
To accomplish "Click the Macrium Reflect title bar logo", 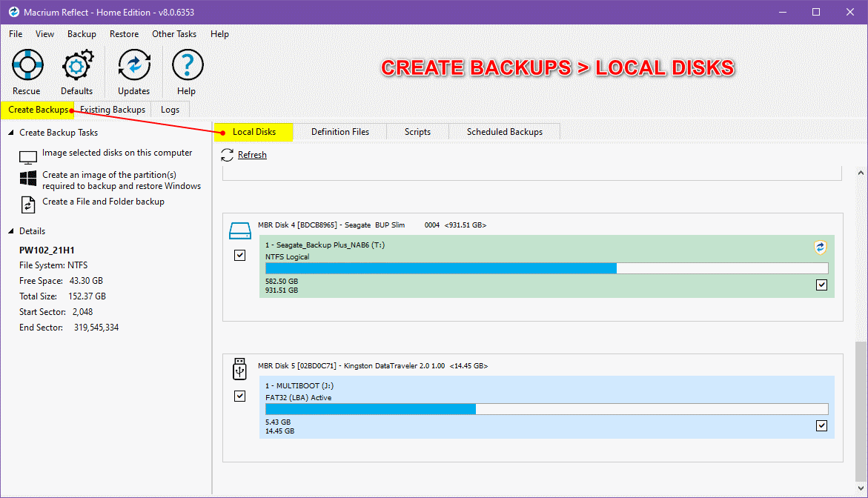I will click(x=14, y=12).
